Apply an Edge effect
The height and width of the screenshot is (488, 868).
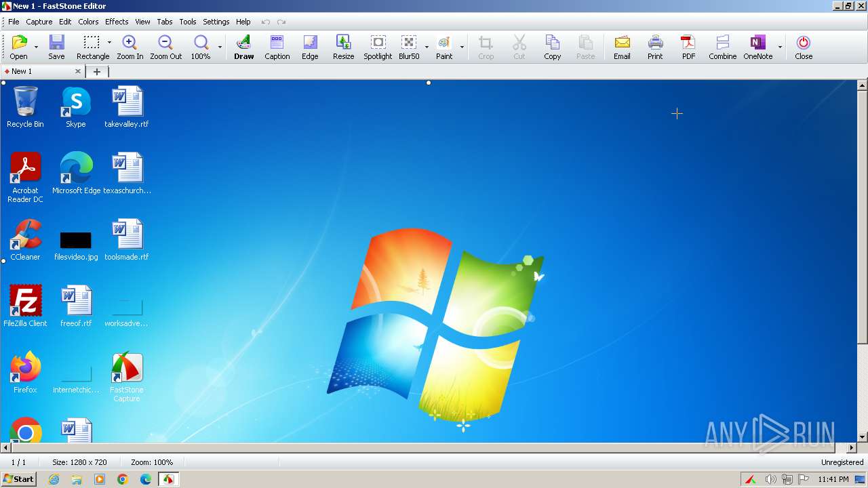310,47
